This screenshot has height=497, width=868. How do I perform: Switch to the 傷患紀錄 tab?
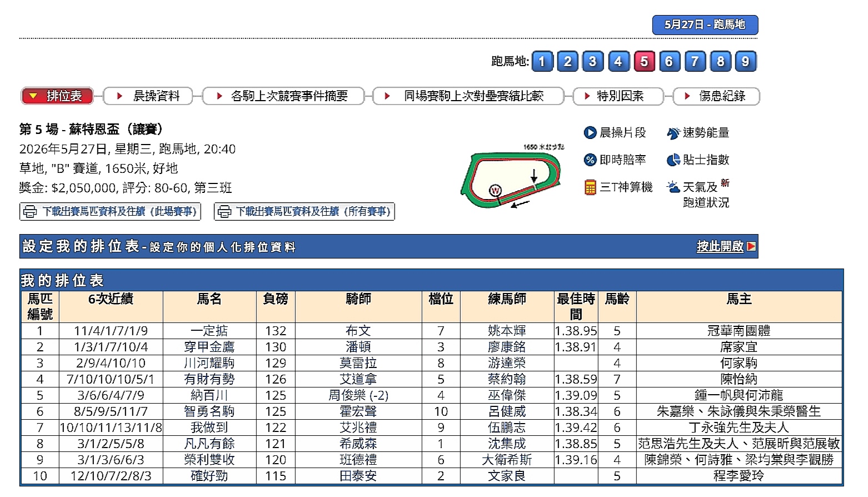(x=716, y=96)
